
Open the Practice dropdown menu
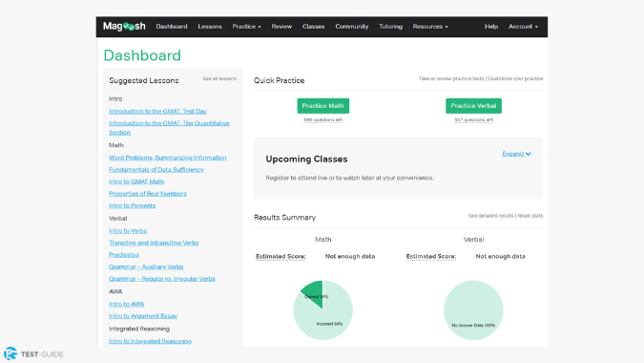click(x=246, y=27)
